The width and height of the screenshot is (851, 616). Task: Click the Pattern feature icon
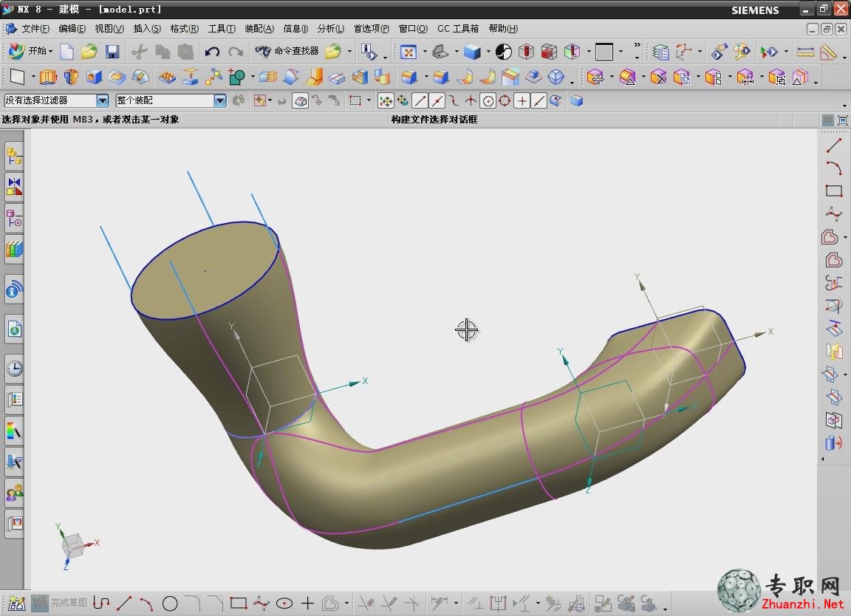[167, 77]
